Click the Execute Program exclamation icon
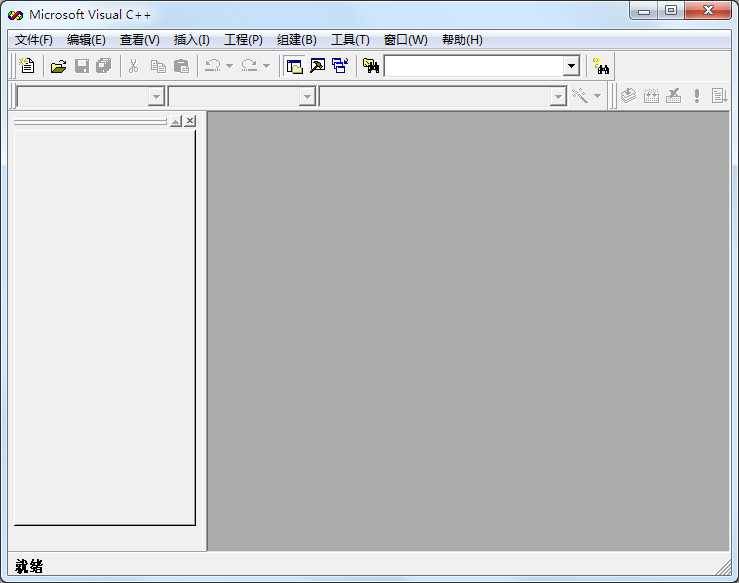The height and width of the screenshot is (583, 739). pos(697,96)
